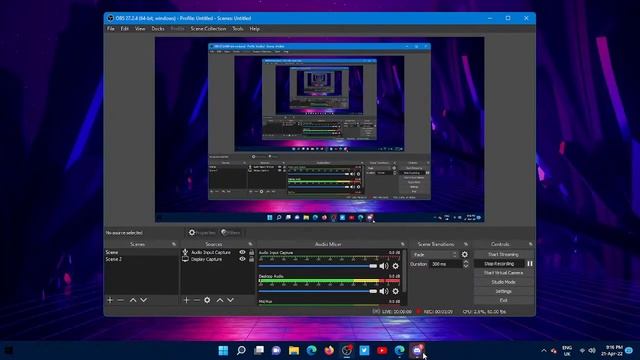Pop out the Scenes dock panel

click(174, 244)
